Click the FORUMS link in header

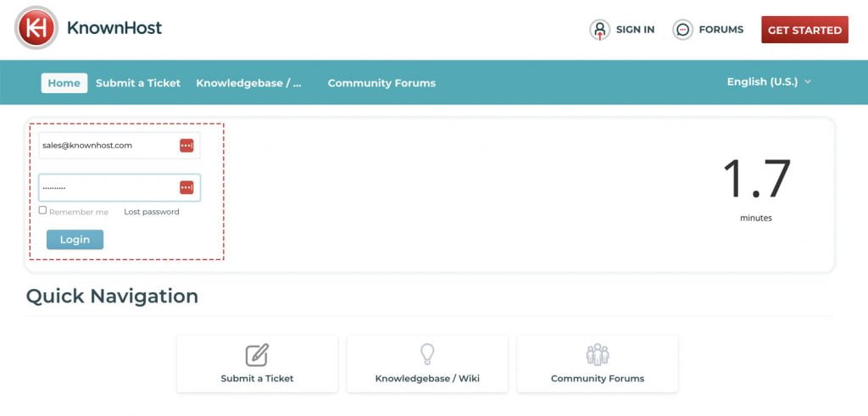pos(721,30)
